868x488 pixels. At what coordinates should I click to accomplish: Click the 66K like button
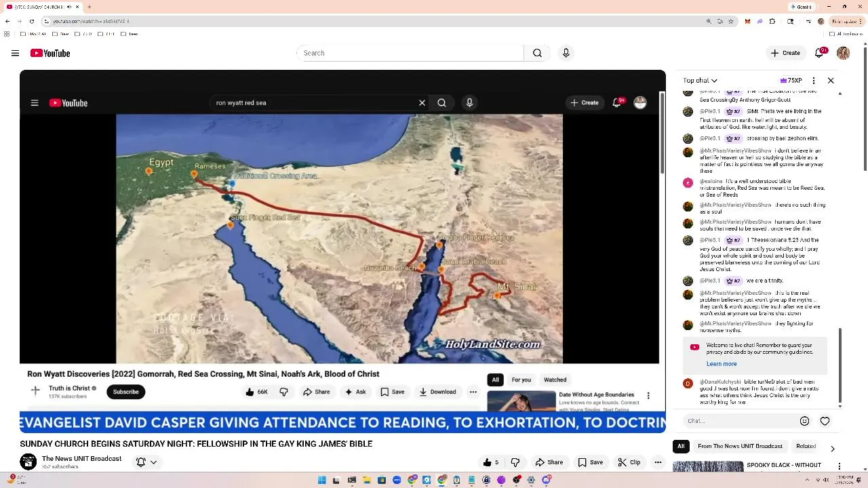[256, 392]
